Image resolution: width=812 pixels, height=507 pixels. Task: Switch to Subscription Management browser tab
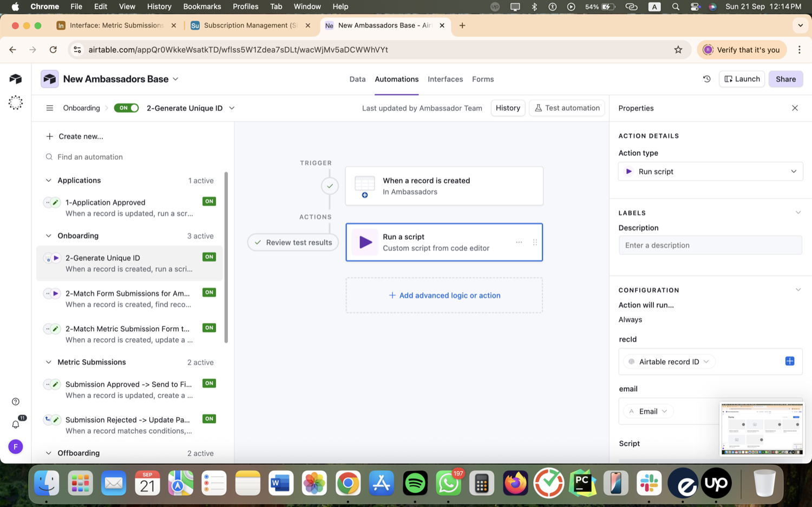click(250, 25)
